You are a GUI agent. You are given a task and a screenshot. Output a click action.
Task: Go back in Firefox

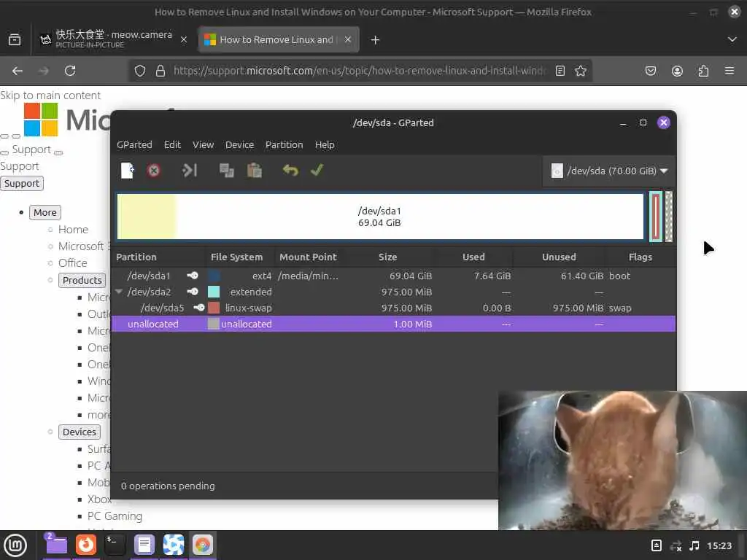coord(18,71)
